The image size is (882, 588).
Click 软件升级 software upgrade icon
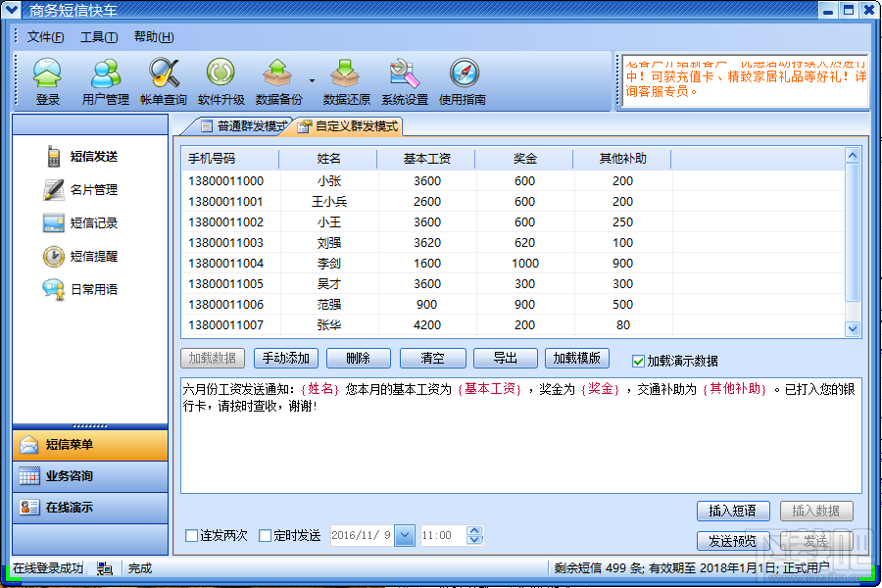tap(221, 81)
